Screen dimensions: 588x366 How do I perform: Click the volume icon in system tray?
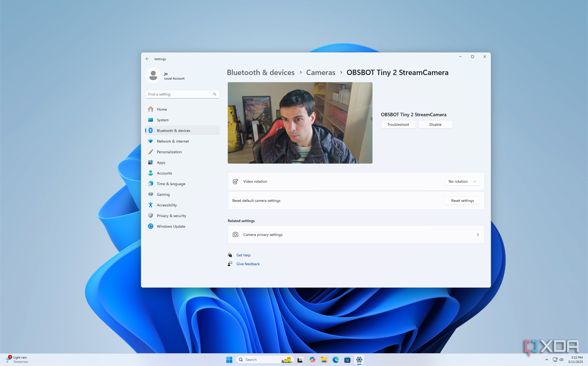click(x=561, y=360)
